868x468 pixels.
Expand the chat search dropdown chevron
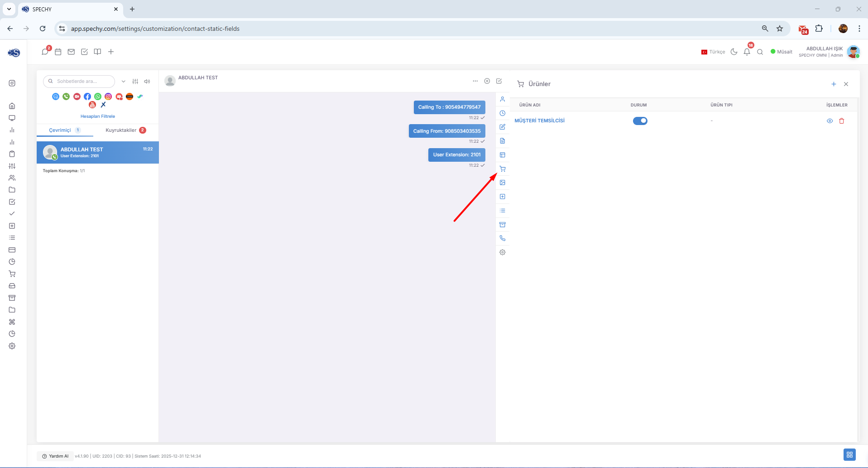pos(123,82)
